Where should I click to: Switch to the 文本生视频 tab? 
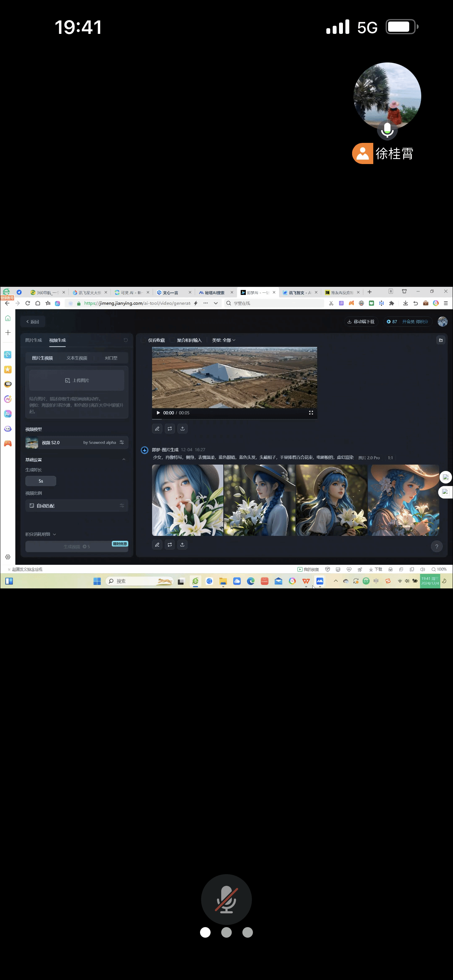pos(77,358)
